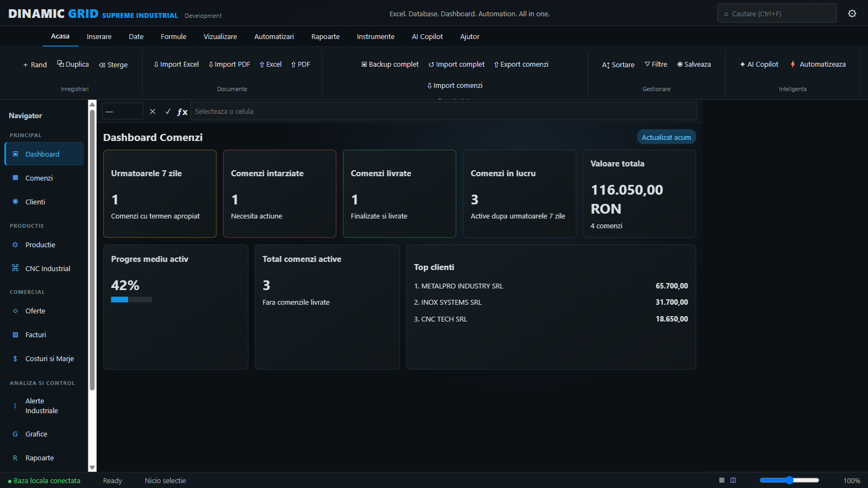Open Comenzi intarziate card
The height and width of the screenshot is (488, 868).
coord(279,194)
